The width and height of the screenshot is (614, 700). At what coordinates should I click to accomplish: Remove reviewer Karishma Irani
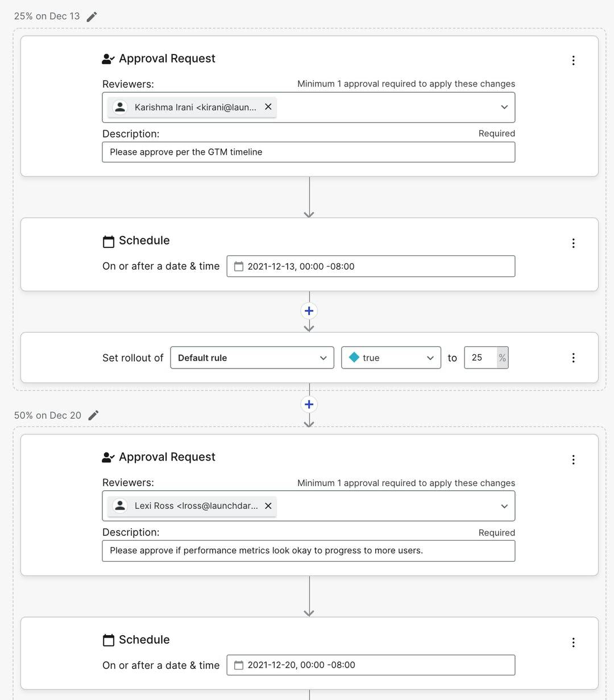tap(268, 107)
